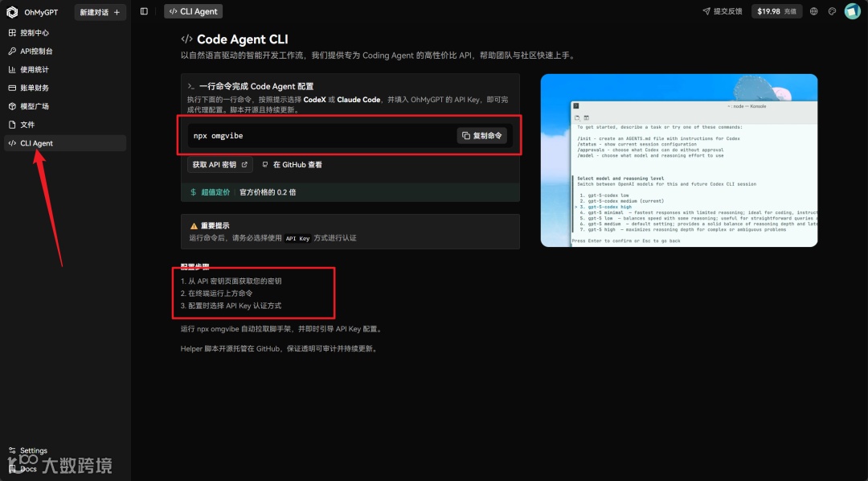Click the 超值定价 dollar icon
The width and height of the screenshot is (868, 481).
click(193, 192)
